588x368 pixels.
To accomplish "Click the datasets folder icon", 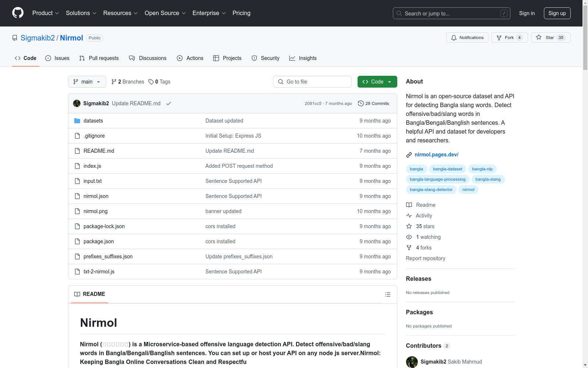I will tap(77, 121).
